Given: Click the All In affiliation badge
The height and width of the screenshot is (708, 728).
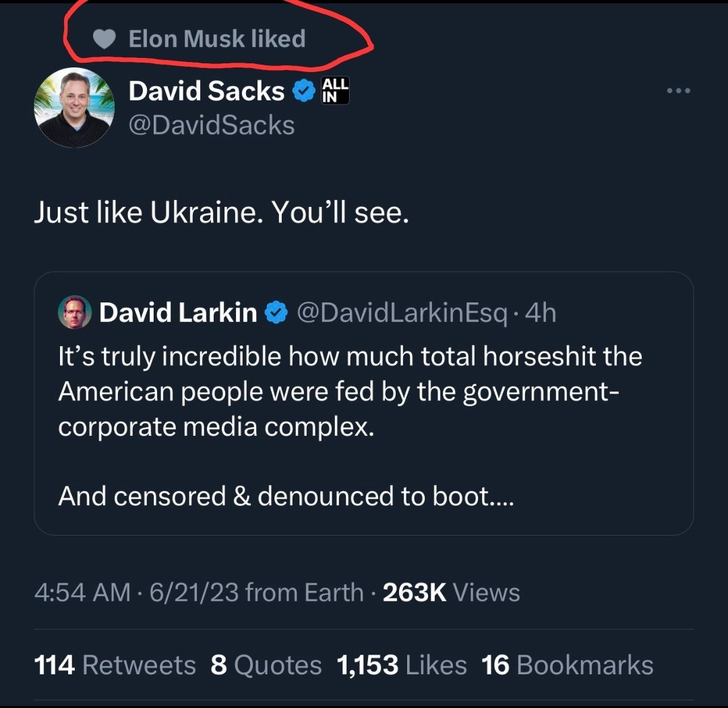Looking at the screenshot, I should [x=336, y=90].
